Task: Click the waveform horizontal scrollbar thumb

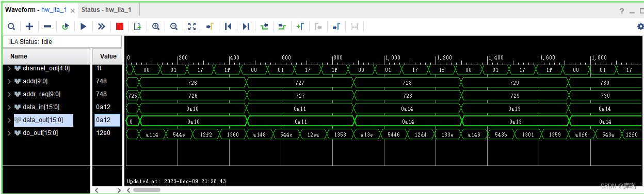Action: [147, 190]
